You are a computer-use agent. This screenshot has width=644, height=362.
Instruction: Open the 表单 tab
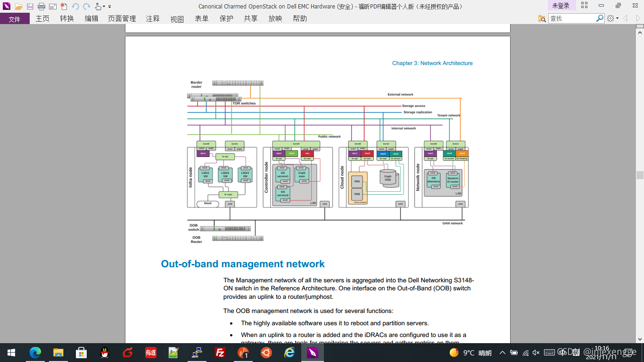(202, 19)
